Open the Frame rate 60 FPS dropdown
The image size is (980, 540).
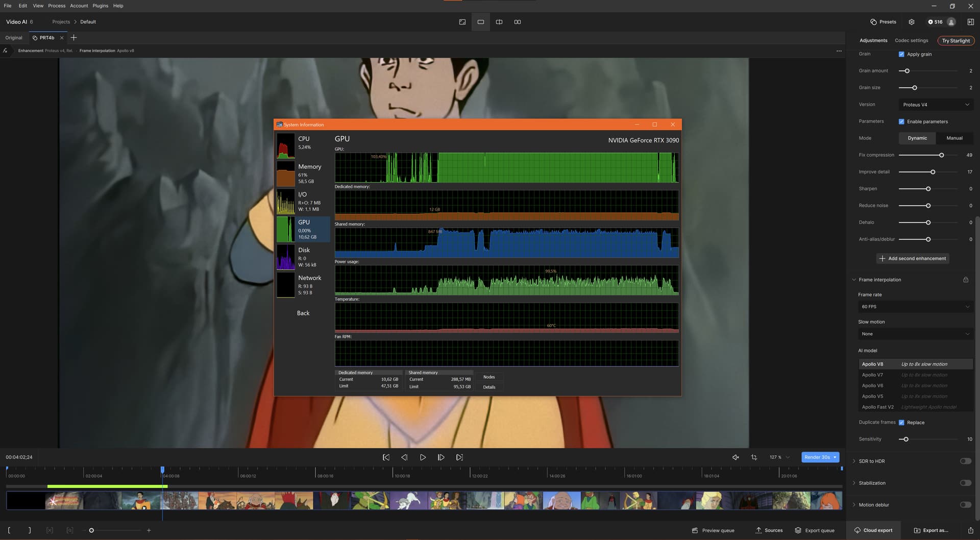pos(915,307)
